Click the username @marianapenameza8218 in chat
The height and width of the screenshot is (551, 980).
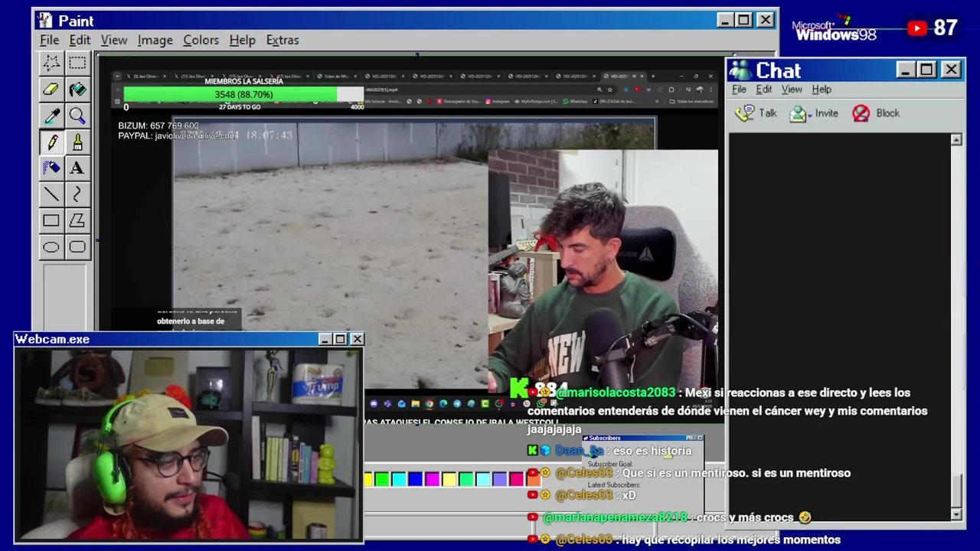[x=615, y=517]
